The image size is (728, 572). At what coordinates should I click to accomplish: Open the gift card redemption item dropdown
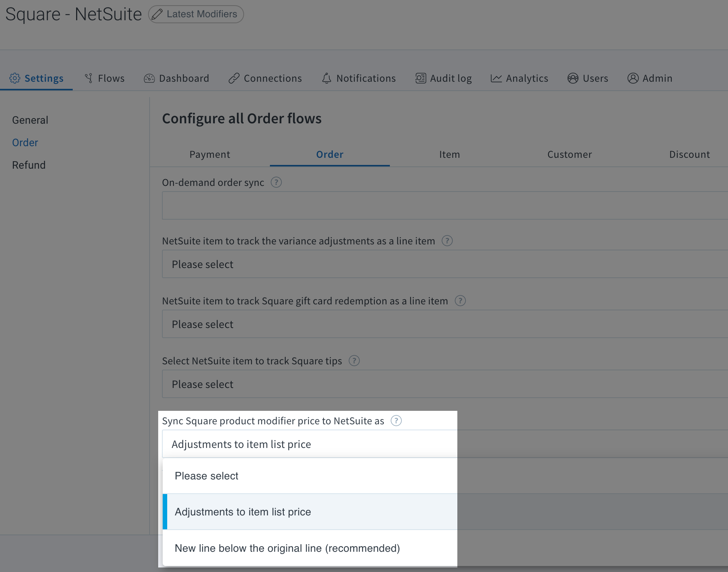445,324
